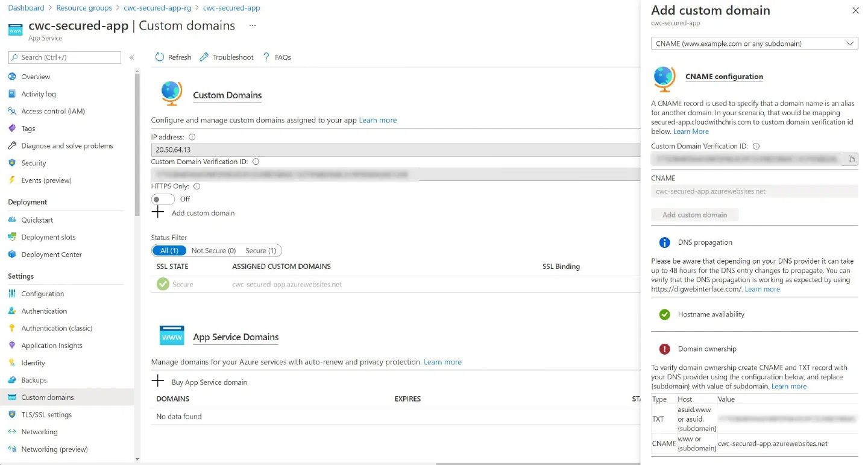Screen dimensions: 868x465
Task: Click the Networking (preview) icon
Action: pos(12,449)
